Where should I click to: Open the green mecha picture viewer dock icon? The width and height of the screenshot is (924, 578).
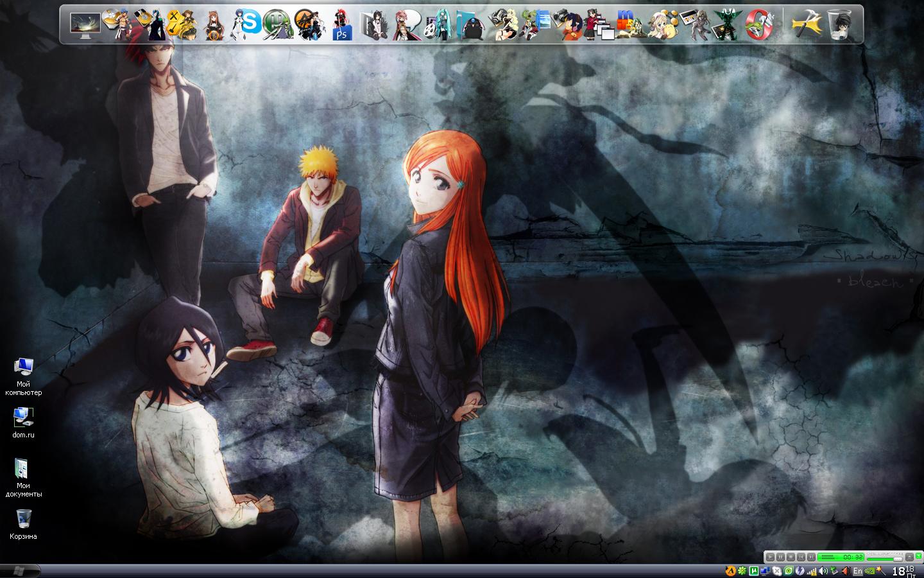[728, 25]
